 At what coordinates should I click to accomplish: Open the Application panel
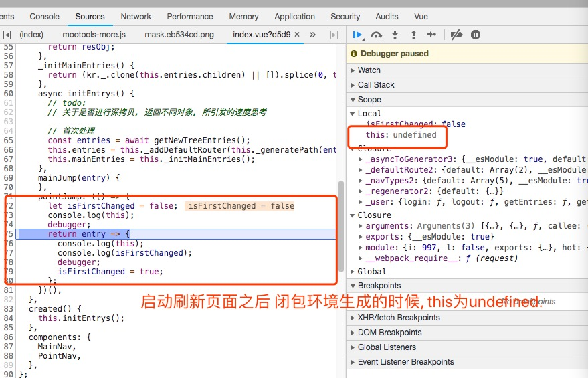[294, 17]
